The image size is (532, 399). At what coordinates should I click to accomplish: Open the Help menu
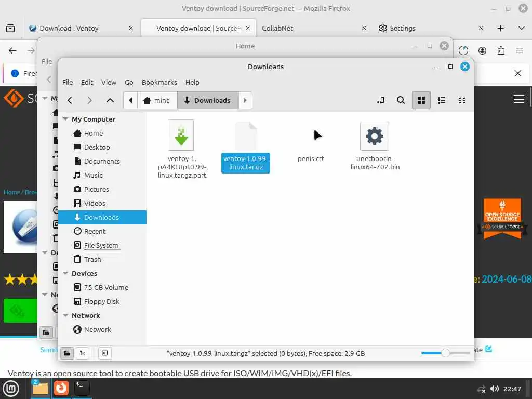pos(192,82)
